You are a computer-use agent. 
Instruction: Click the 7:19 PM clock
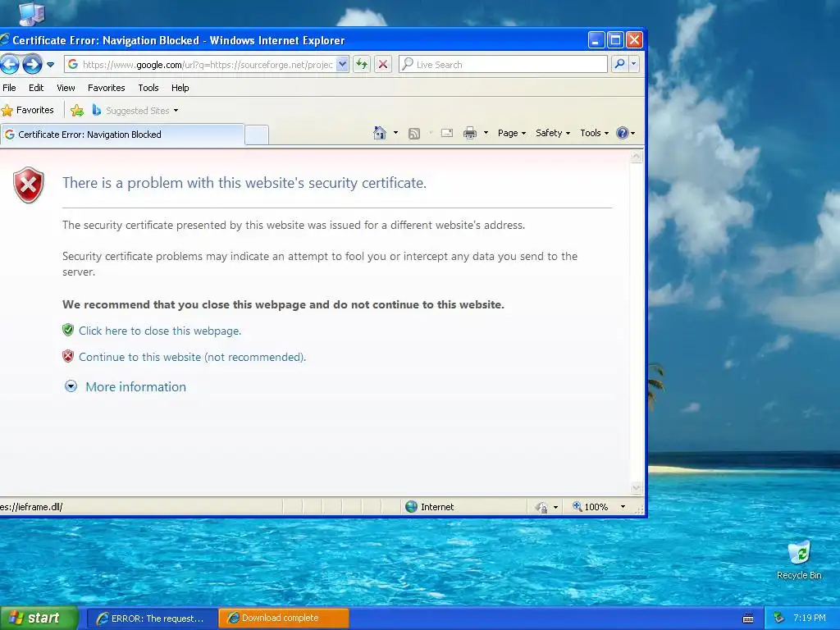point(810,619)
